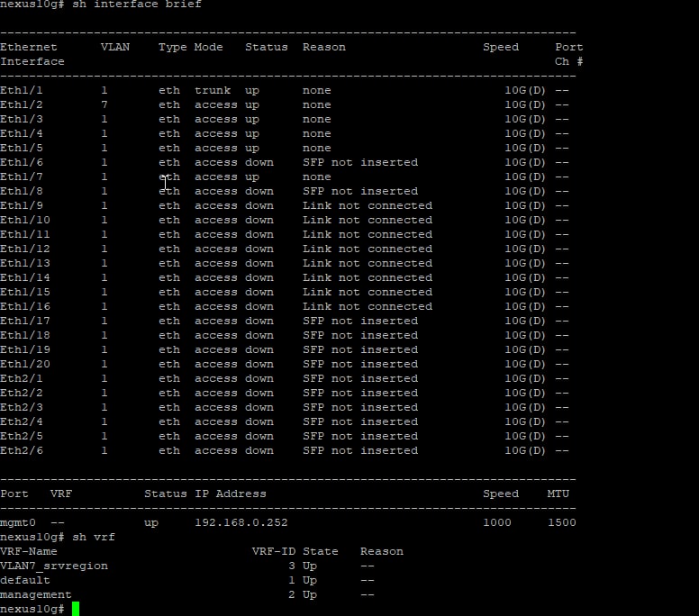The height and width of the screenshot is (616, 699).
Task: Click 'trunk' mode in Eth1/1 row
Action: coord(213,90)
